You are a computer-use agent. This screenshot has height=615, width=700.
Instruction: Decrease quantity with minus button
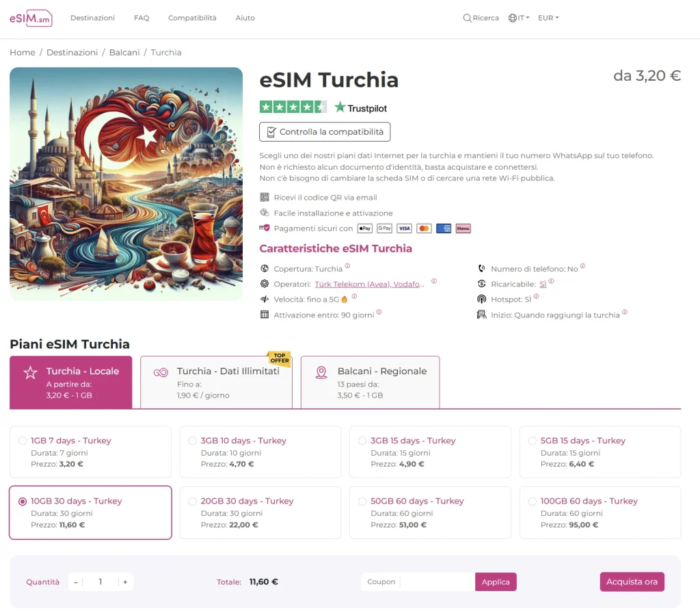[x=76, y=582]
